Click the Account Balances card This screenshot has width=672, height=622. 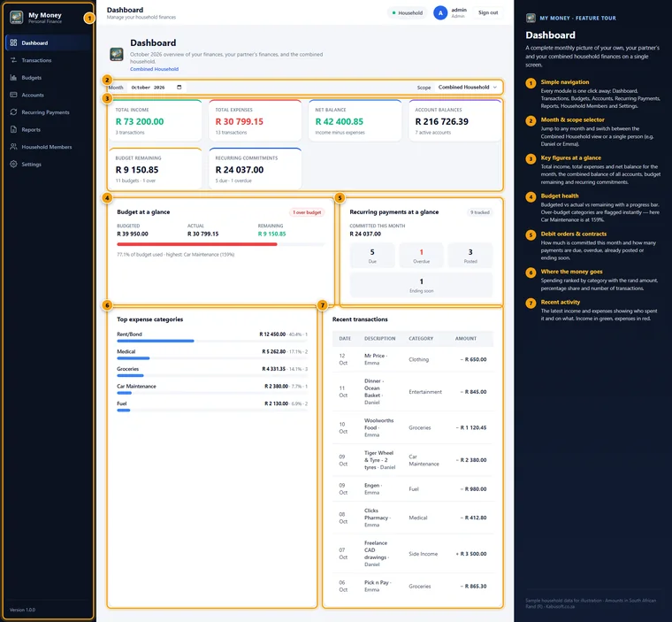pos(454,120)
